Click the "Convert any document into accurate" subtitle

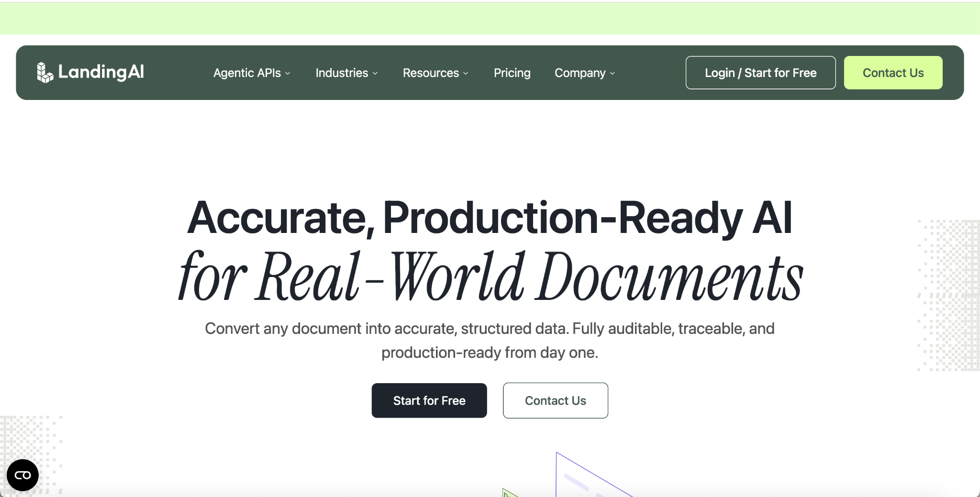click(490, 341)
